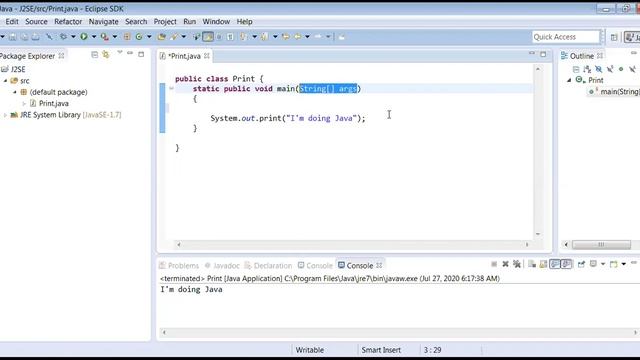The height and width of the screenshot is (360, 640).
Task: Minimize the editor area with its minimize icon
Action: pos(531,53)
